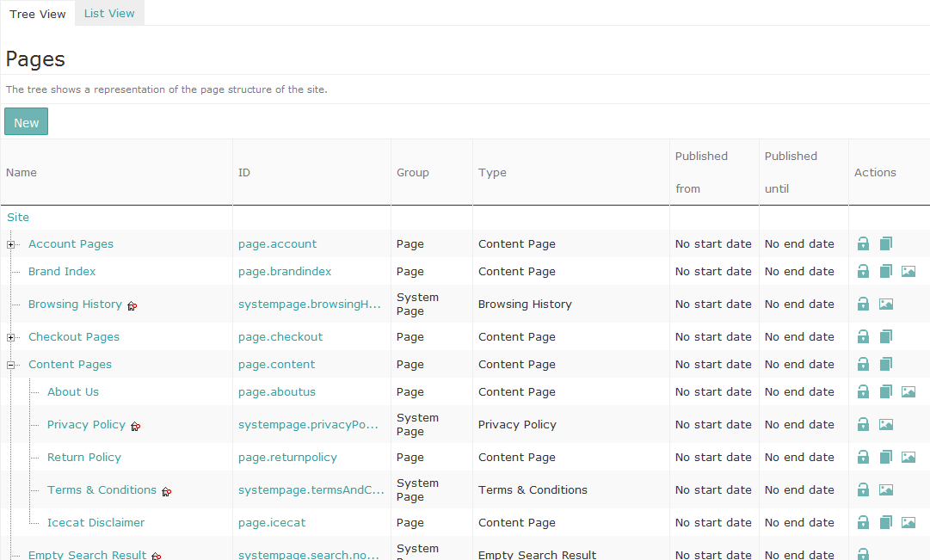Expand the Account Pages tree node

(9, 244)
